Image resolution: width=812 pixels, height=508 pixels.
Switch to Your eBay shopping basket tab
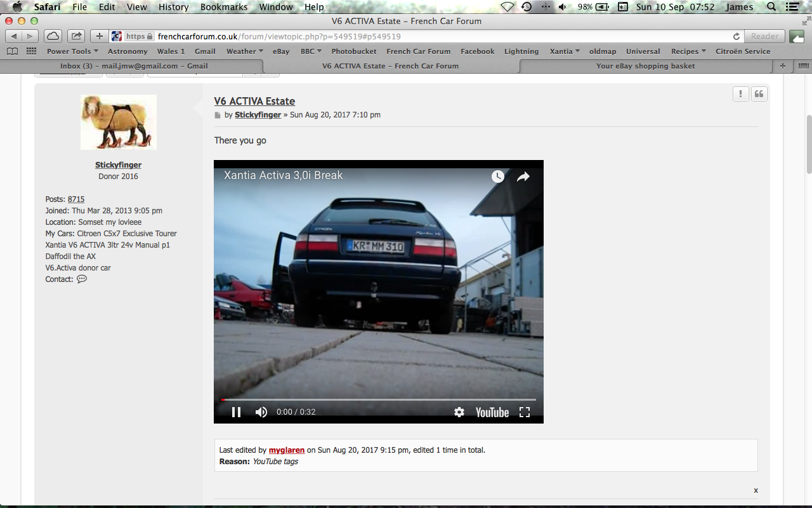tap(645, 66)
